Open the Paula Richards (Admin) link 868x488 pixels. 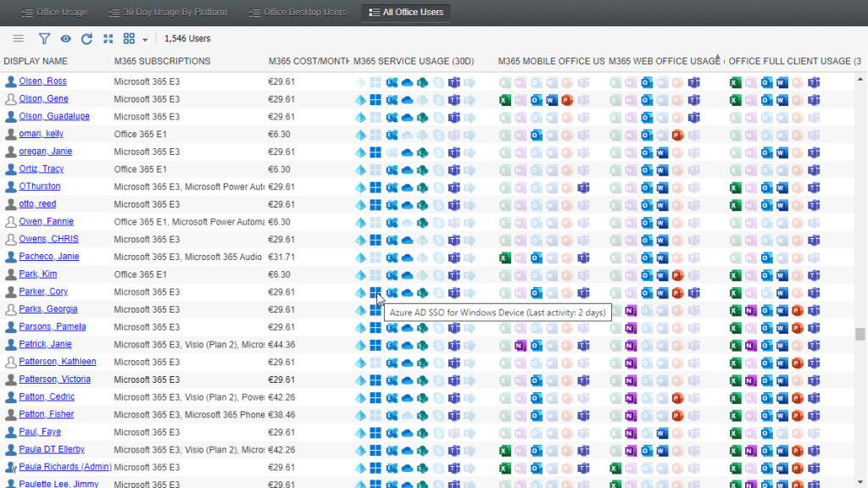pyautogui.click(x=65, y=467)
